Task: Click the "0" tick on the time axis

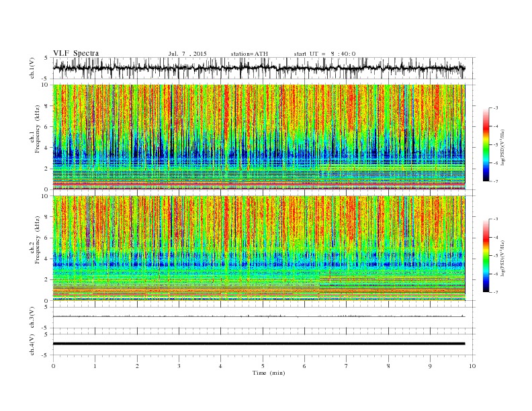Action: pos(53,366)
